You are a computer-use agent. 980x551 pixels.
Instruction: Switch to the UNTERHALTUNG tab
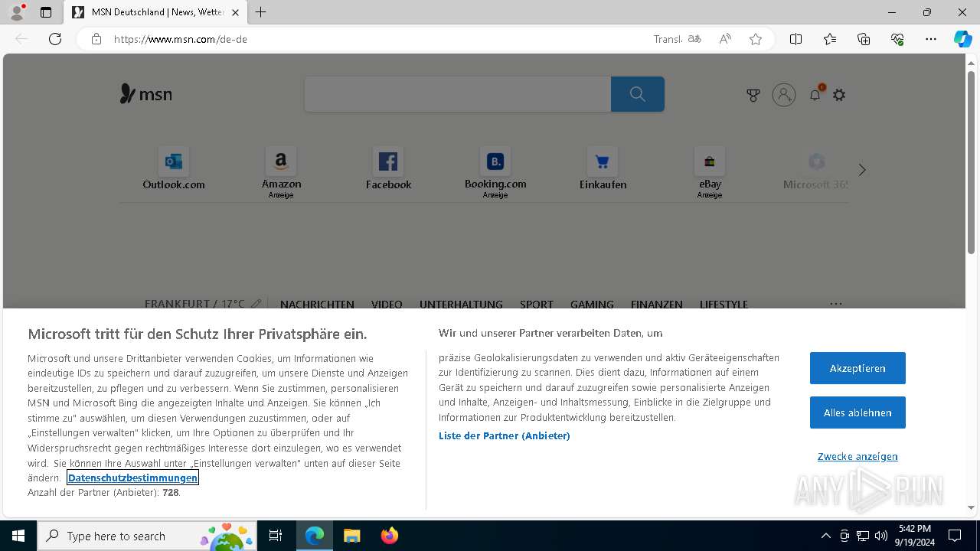(x=461, y=304)
